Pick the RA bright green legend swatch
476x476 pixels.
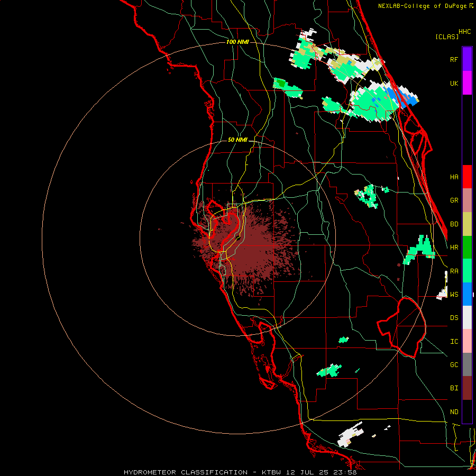tap(467, 271)
